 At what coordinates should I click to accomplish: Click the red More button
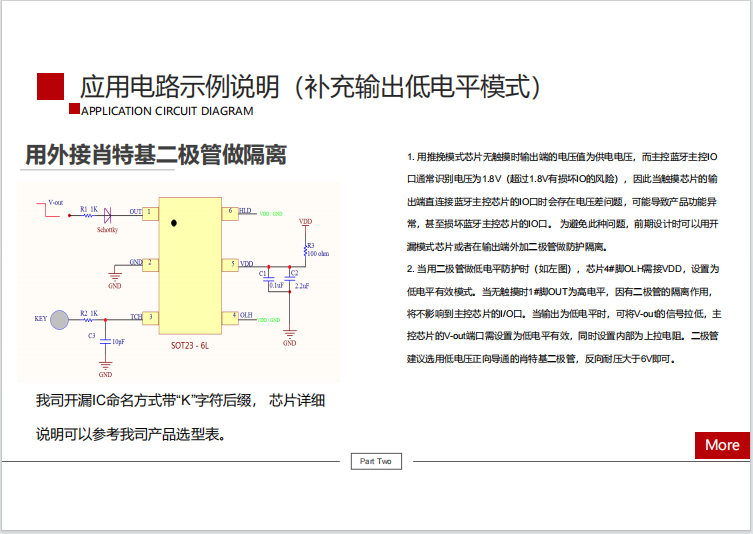coord(722,445)
